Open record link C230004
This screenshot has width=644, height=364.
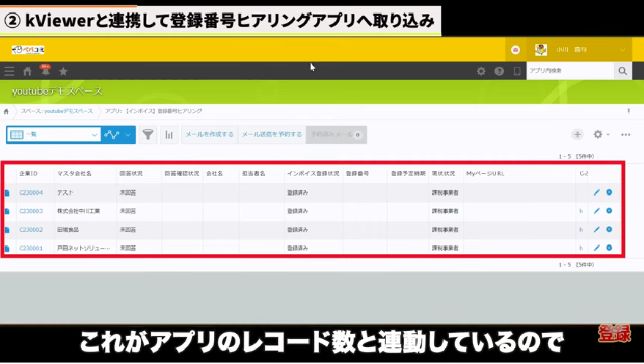[31, 193]
